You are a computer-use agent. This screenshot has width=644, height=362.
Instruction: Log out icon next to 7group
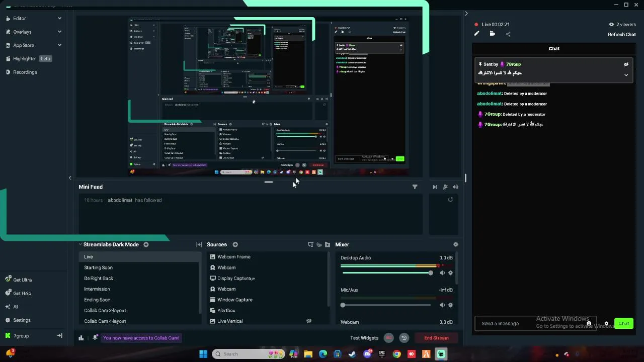(x=59, y=336)
